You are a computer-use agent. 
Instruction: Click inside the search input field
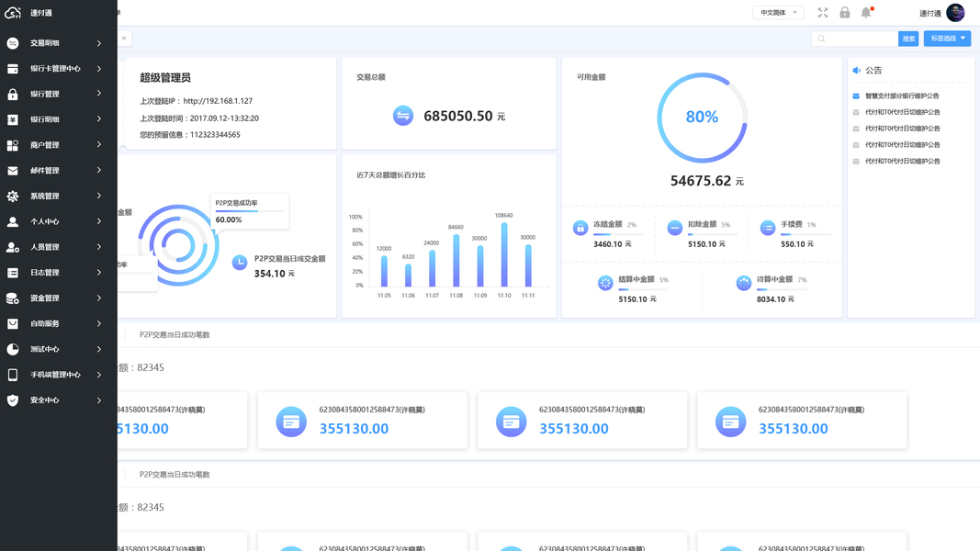[x=855, y=39]
